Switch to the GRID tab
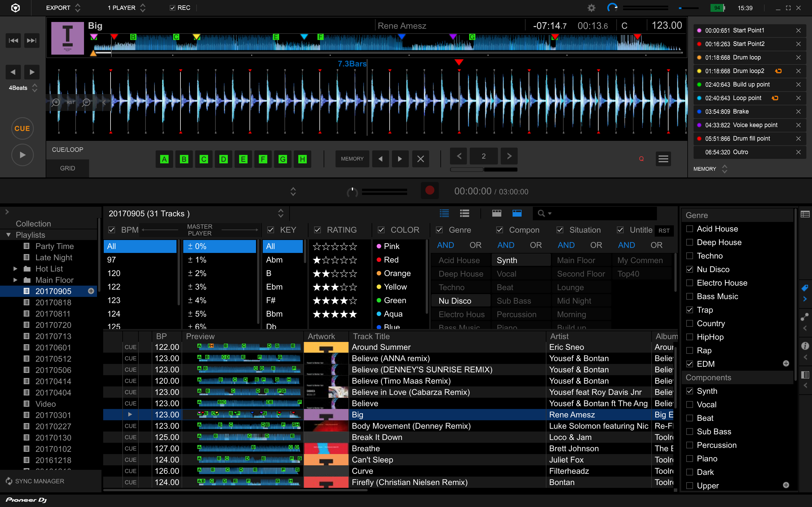Screen dimensions: 812x507 point(67,168)
